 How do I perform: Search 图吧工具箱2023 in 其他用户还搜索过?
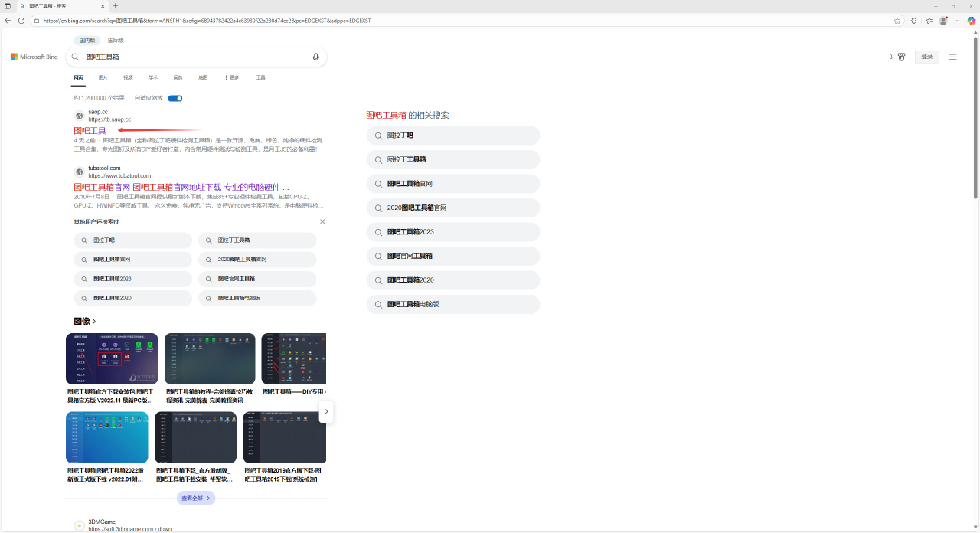pyautogui.click(x=133, y=279)
